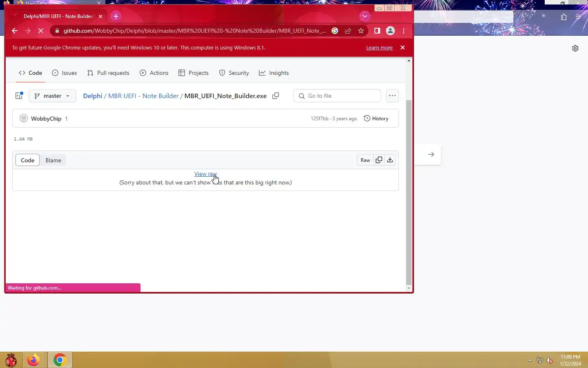Toggle Chrome side panel icon
The width and height of the screenshot is (588, 368).
point(377,31)
